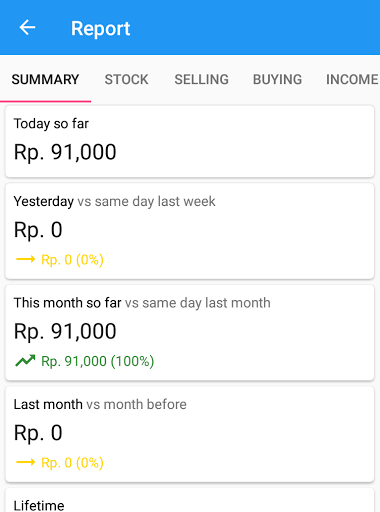Tap Rp. 0 (0%) change under Yesterday

coord(72,260)
